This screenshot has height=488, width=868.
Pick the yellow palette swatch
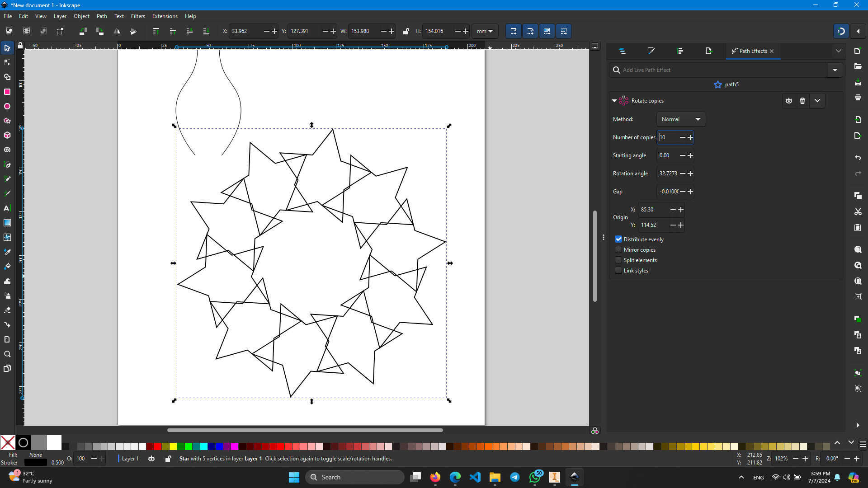coord(173,446)
